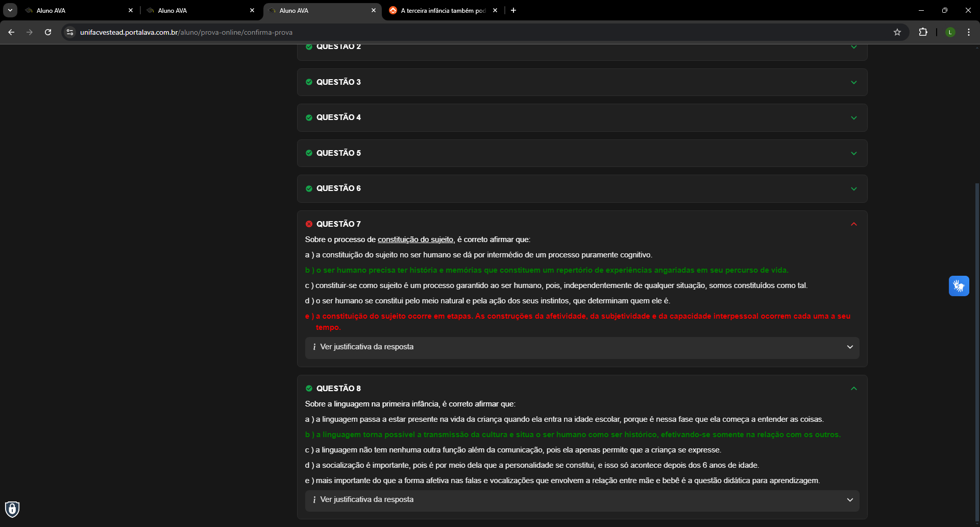Reload the page using the refresh icon
This screenshot has height=527, width=980.
[x=48, y=32]
